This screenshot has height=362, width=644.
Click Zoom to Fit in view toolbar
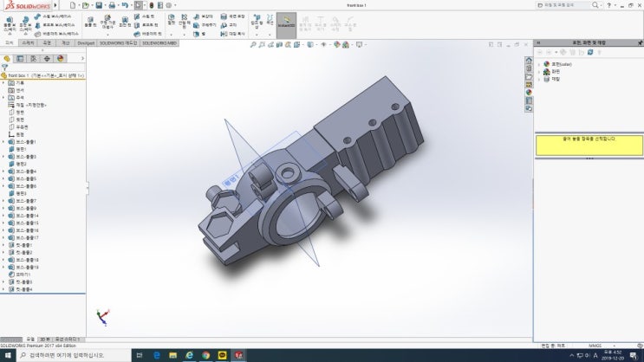tap(253, 45)
